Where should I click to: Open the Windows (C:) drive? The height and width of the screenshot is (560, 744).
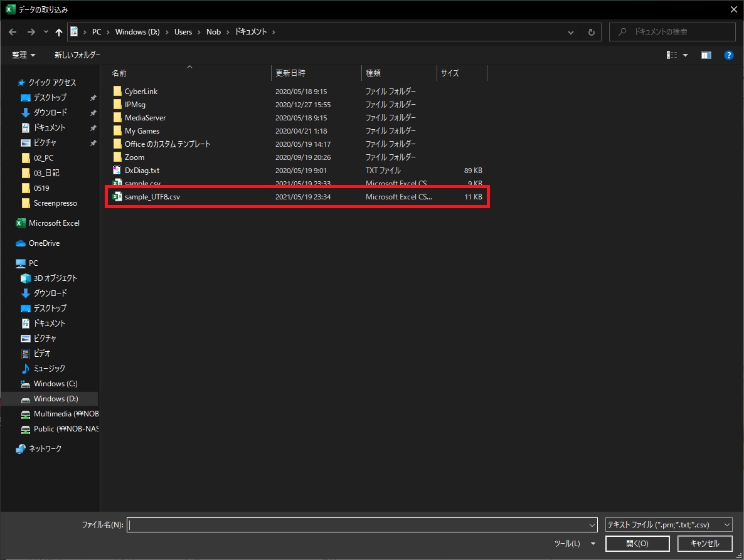(55, 384)
